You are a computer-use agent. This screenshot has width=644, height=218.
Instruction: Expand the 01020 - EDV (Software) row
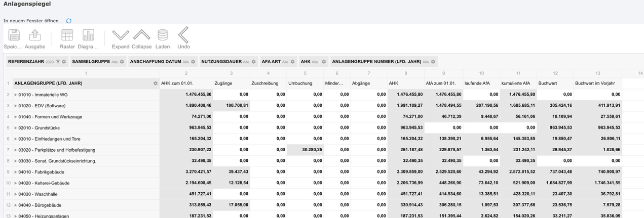point(16,106)
